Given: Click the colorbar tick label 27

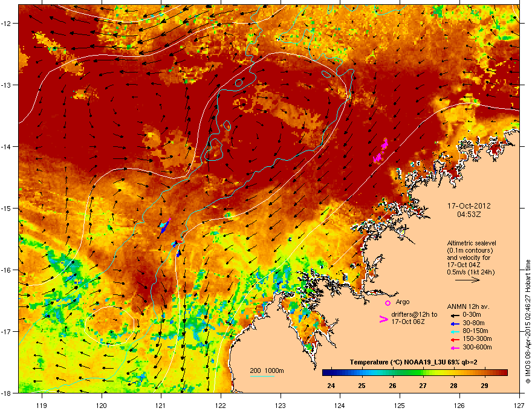Looking at the screenshot, I should 423,386.
